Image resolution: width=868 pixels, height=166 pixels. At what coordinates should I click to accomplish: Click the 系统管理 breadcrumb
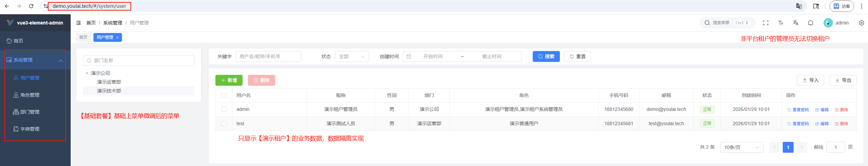(x=113, y=23)
